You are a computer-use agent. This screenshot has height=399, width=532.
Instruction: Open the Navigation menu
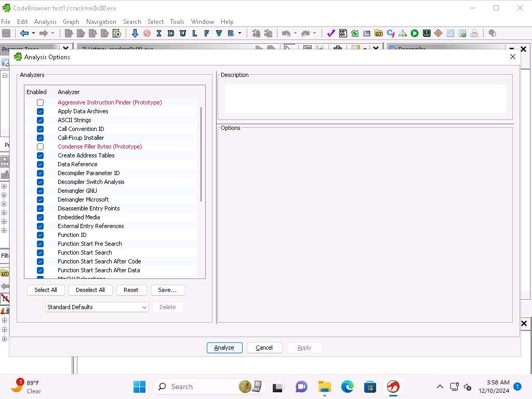coord(101,22)
